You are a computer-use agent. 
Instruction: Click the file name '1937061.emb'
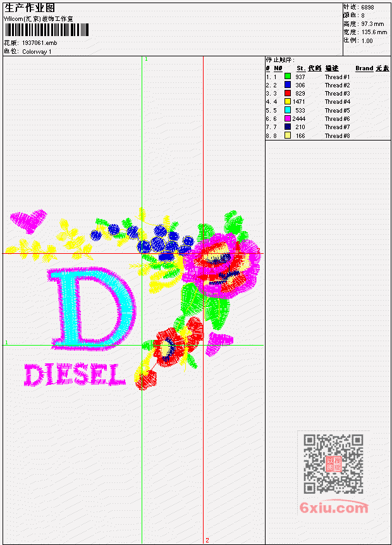(39, 43)
